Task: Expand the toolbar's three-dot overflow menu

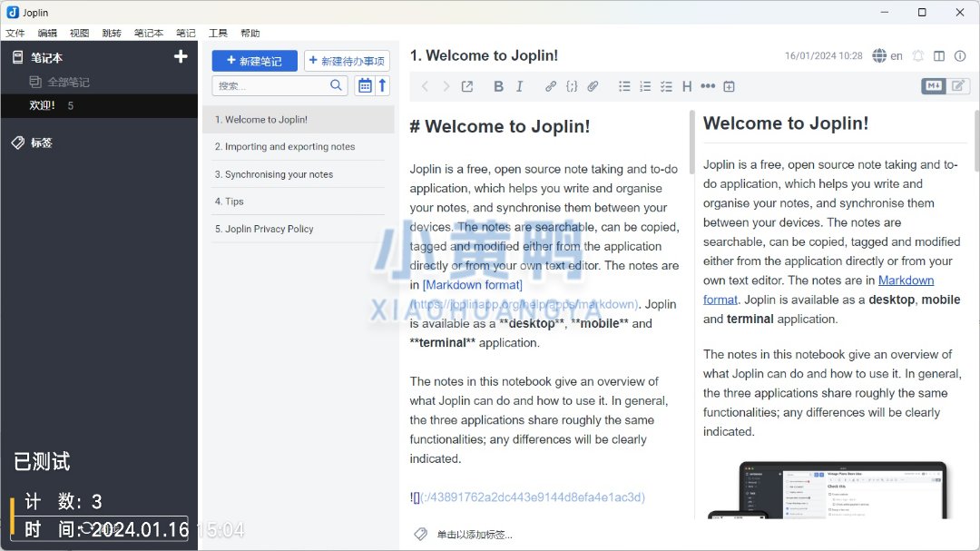Action: coord(708,86)
